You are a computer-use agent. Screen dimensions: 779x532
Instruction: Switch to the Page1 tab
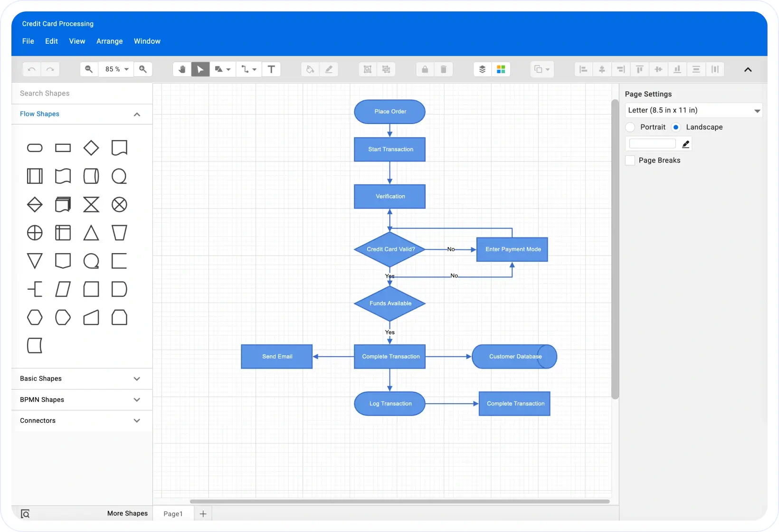(173, 513)
